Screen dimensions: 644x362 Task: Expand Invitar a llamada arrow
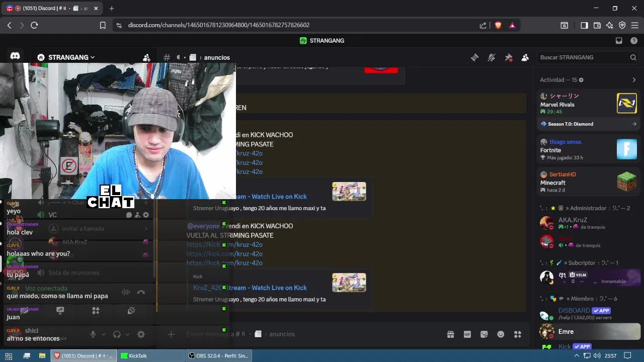146,229
